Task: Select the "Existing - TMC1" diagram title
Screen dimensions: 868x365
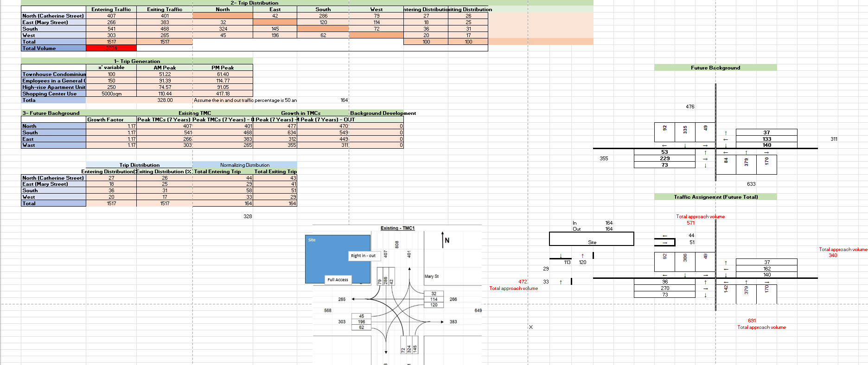Action: (397, 228)
